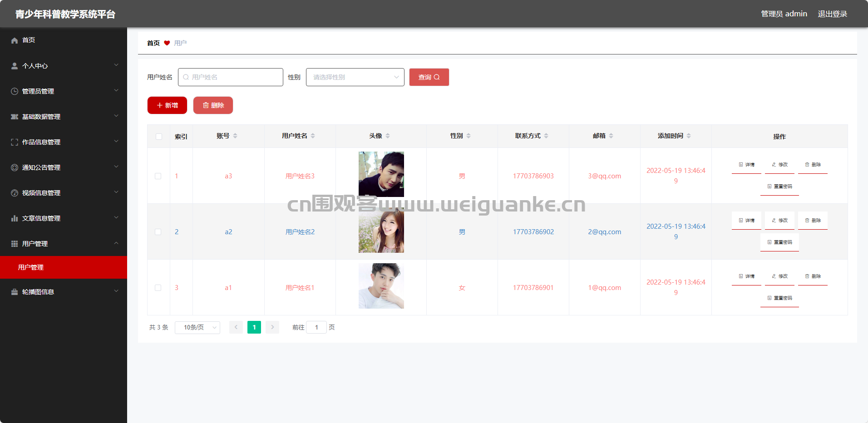Click the 删除 bulk delete button
This screenshot has width=868, height=423.
(x=213, y=105)
